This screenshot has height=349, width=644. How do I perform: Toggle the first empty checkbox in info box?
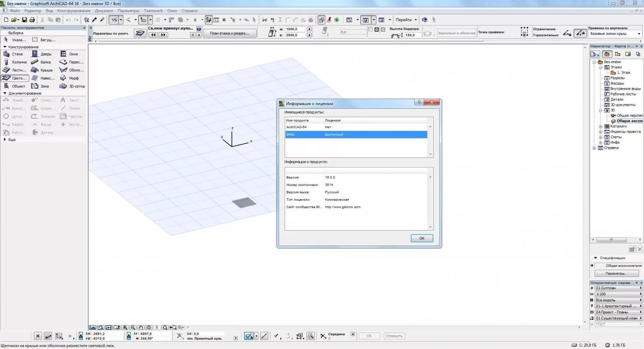coord(371,29)
